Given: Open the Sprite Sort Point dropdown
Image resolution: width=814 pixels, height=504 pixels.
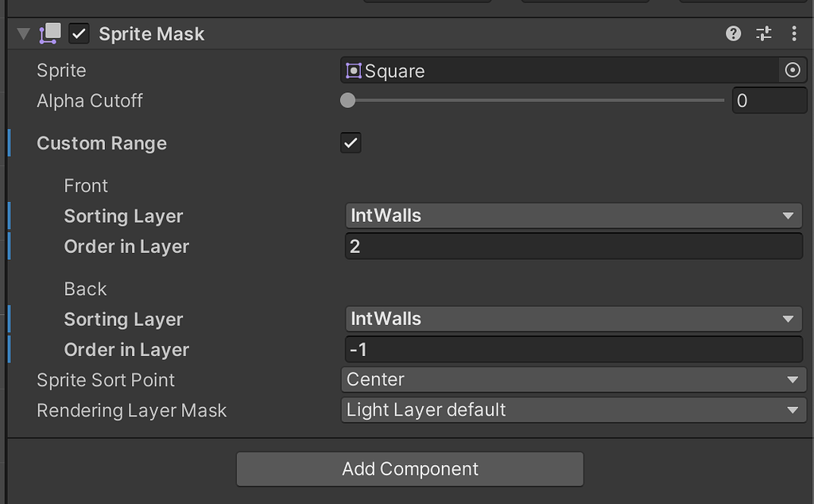Looking at the screenshot, I should [572, 380].
